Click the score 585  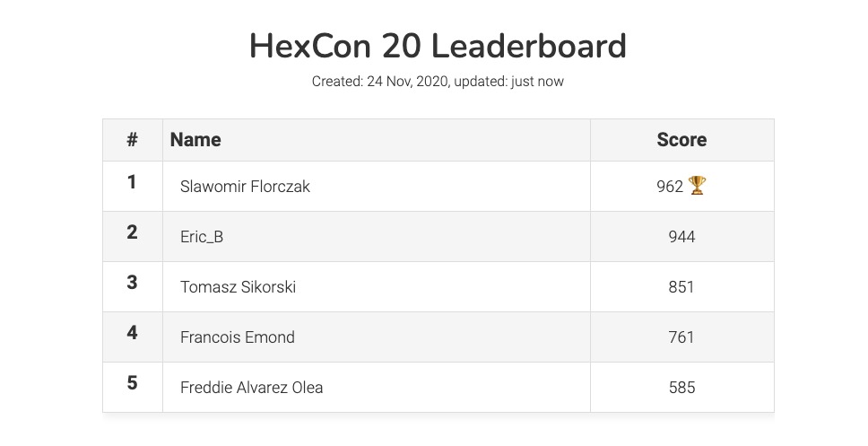[x=681, y=388]
